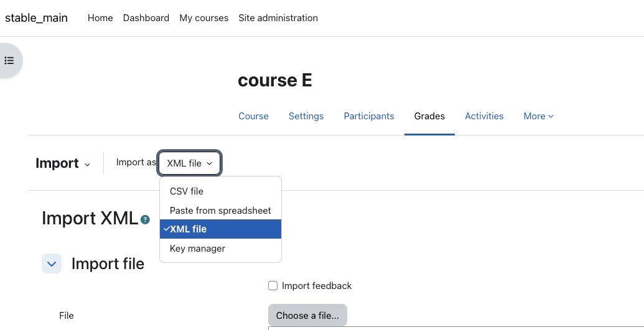644x330 pixels.
Task: Open the Import as XML file dropdown
Action: [189, 163]
